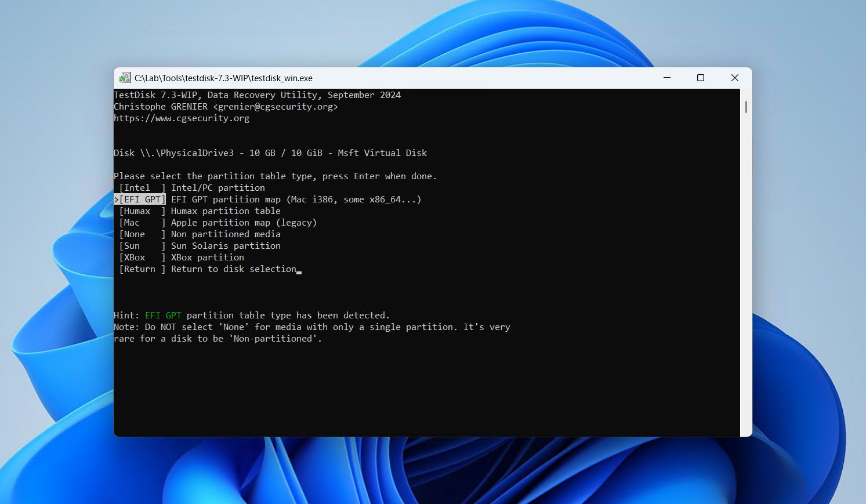Close the testdisk_win.exe console window
Screen dimensions: 866x504
735,78
